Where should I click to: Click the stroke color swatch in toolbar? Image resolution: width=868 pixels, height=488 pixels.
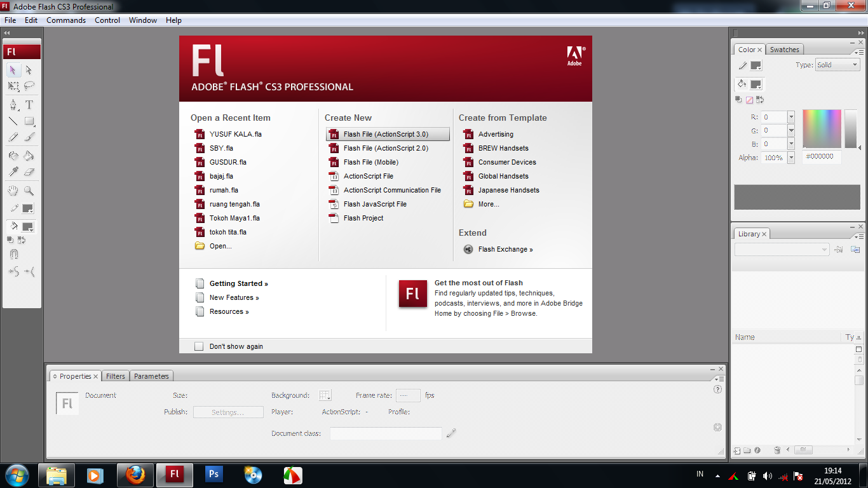pos(28,208)
